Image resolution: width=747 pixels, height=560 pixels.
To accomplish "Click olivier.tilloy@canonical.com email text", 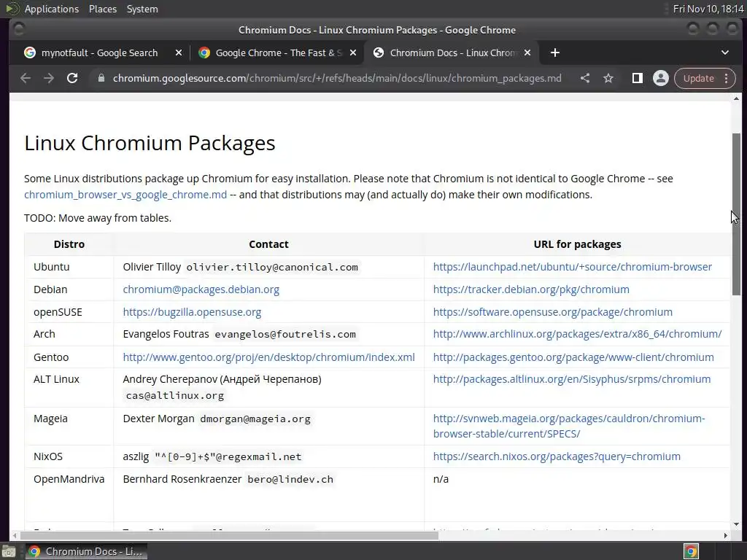I will click(272, 267).
